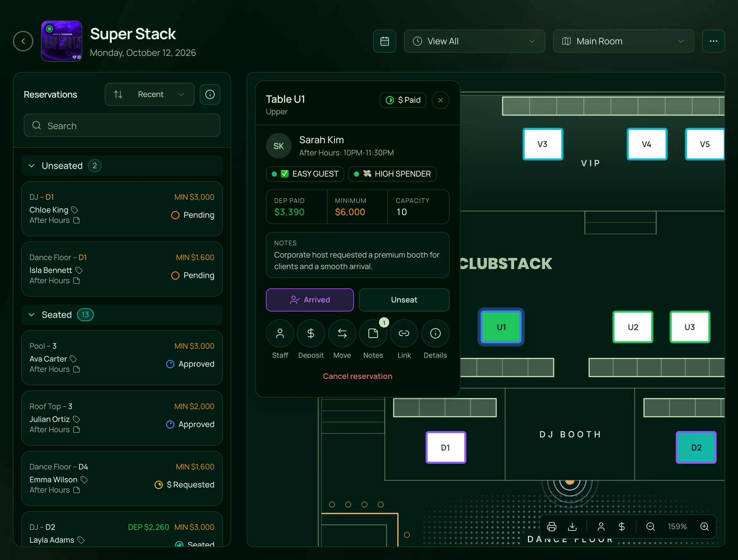Viewport: 738px width, 560px height.
Task: Click the $6,000 minimum value
Action: tap(350, 212)
